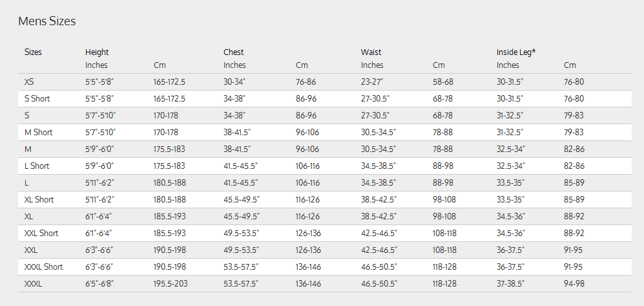644x306 pixels.
Task: Click the S Short row label
Action: click(37, 99)
